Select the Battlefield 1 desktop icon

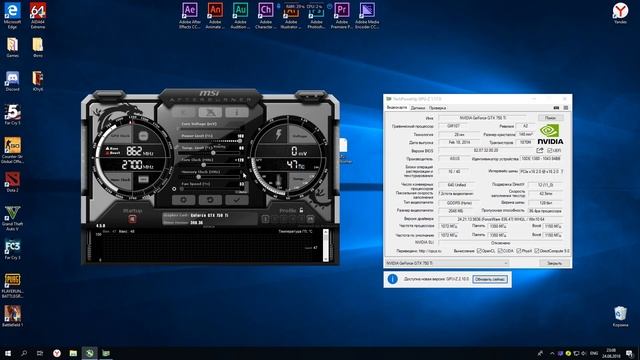pos(13,316)
